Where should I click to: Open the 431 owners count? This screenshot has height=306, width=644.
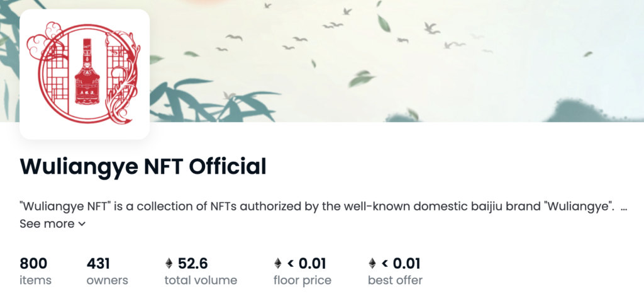99,263
